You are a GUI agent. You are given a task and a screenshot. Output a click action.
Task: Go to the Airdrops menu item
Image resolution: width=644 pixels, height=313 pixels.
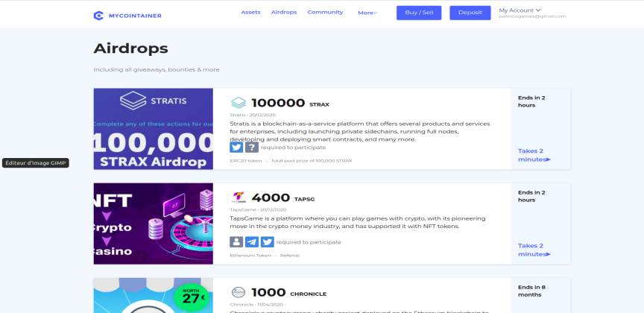coord(284,13)
